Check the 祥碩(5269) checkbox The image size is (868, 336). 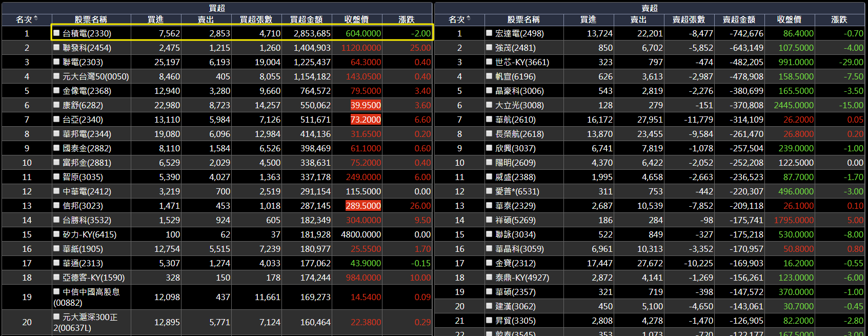pos(489,220)
